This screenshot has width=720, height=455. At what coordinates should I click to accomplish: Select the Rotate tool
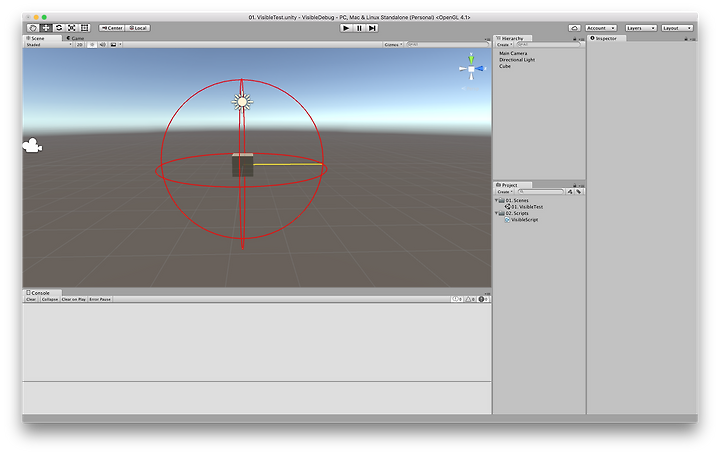pyautogui.click(x=59, y=28)
